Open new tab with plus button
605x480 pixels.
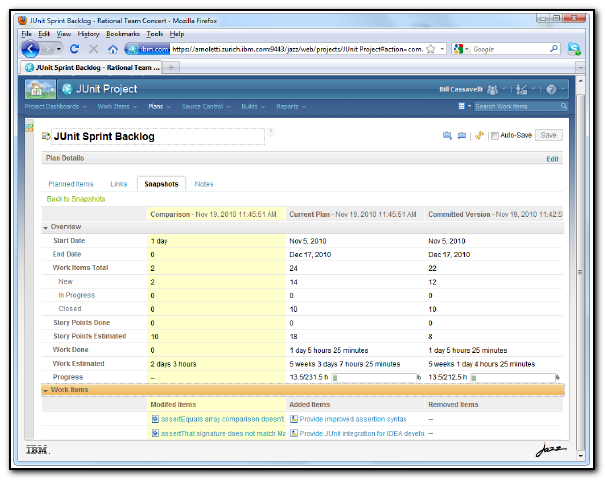coord(171,68)
